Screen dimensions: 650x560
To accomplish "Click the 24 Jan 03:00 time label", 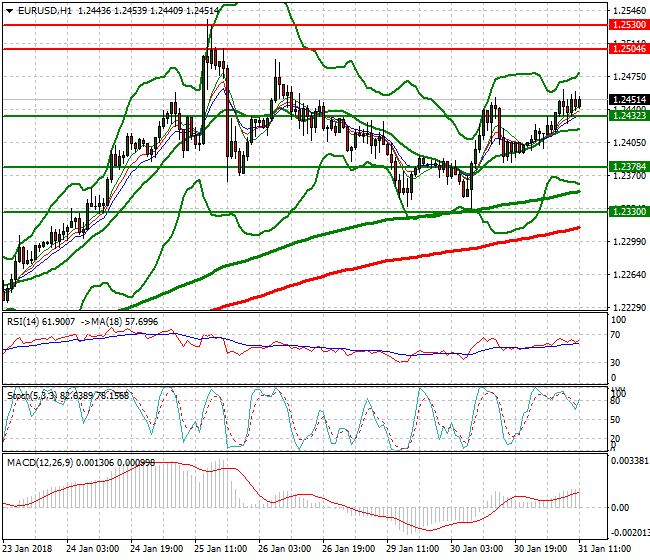I will click(94, 550).
